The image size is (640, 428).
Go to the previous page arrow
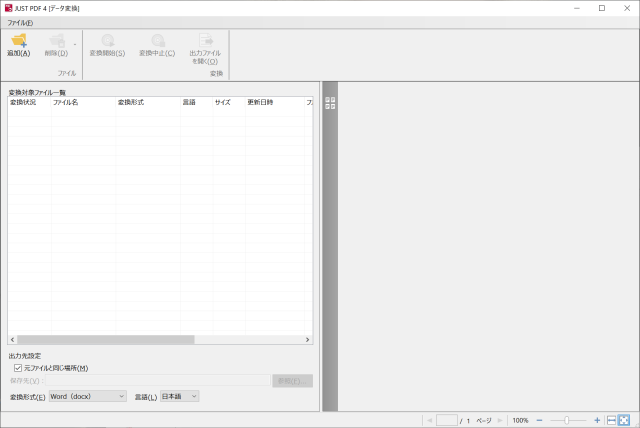429,420
